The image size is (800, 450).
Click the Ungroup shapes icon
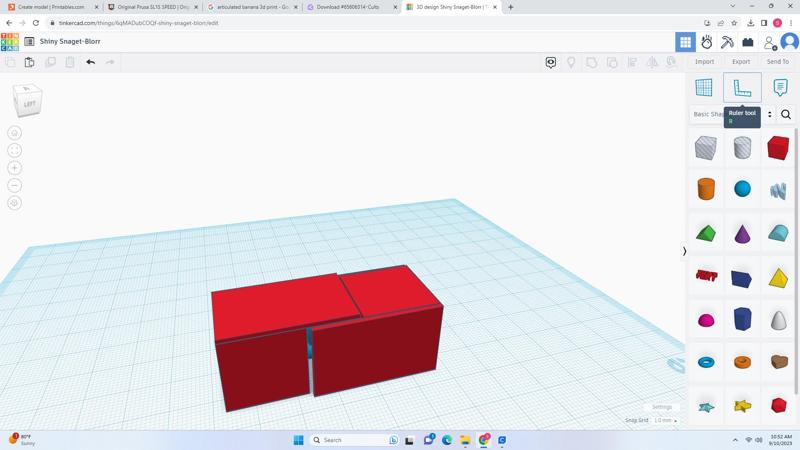612,62
